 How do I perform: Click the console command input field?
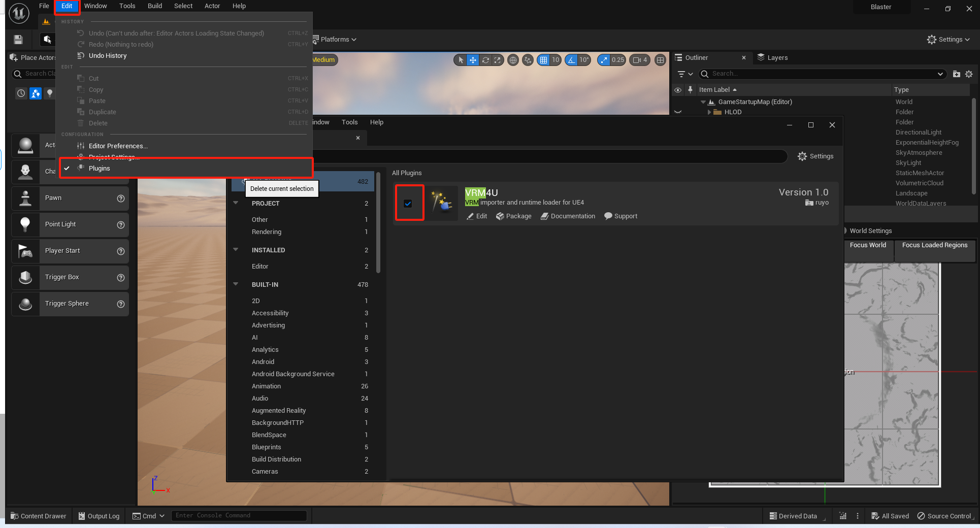pyautogui.click(x=239, y=516)
